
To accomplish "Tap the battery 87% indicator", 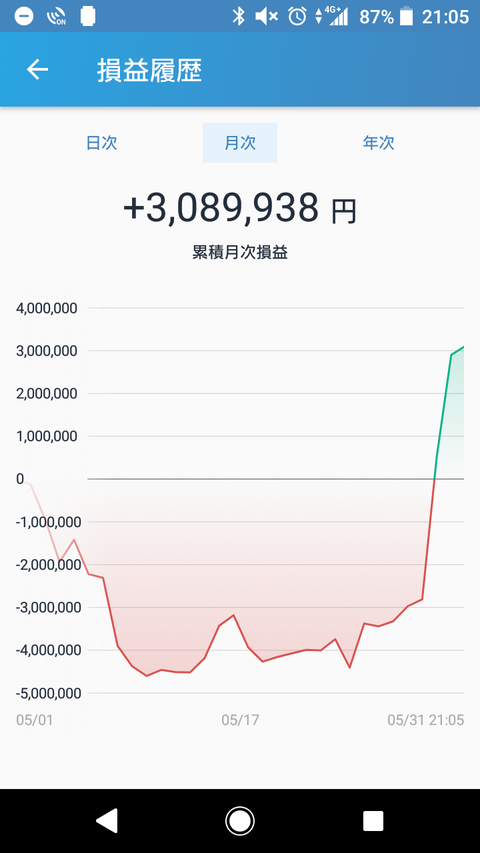I will [x=386, y=17].
